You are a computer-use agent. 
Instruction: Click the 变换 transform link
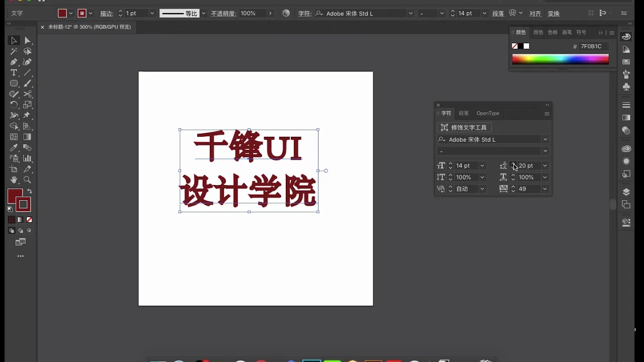click(x=553, y=14)
